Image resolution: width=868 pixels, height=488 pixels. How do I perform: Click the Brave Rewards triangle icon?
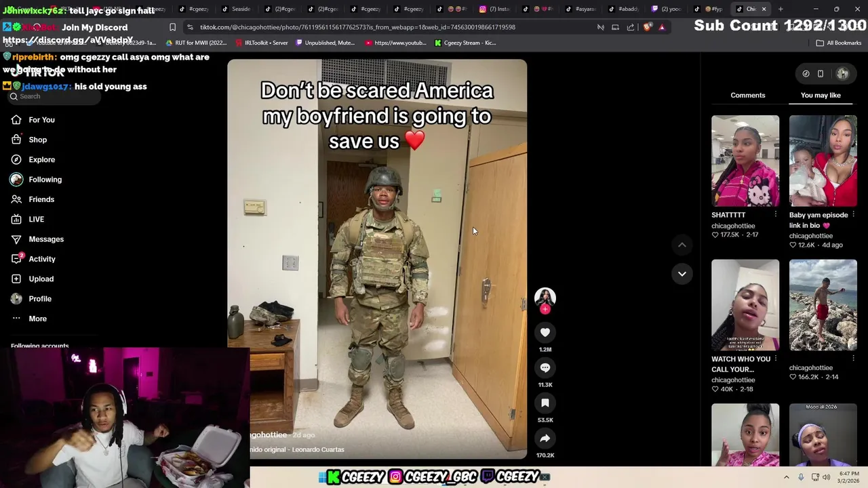(x=662, y=27)
